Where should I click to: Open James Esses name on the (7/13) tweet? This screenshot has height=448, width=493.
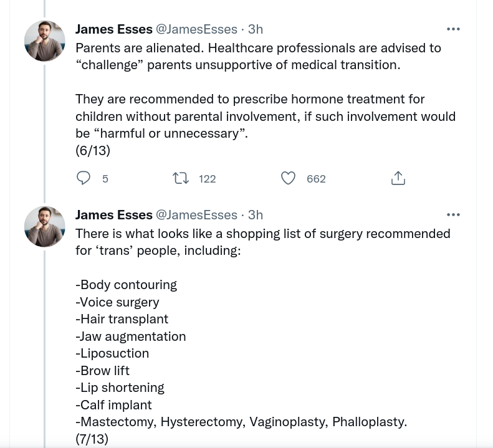point(113,215)
